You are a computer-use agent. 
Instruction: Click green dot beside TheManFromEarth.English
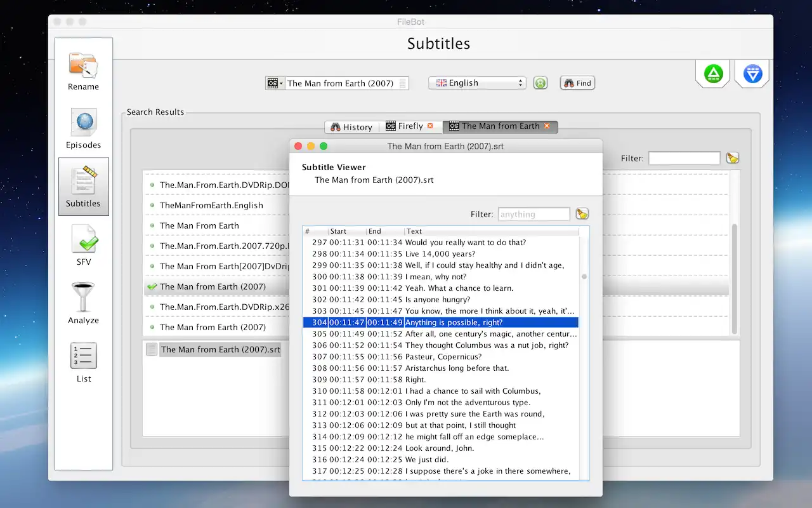click(152, 205)
